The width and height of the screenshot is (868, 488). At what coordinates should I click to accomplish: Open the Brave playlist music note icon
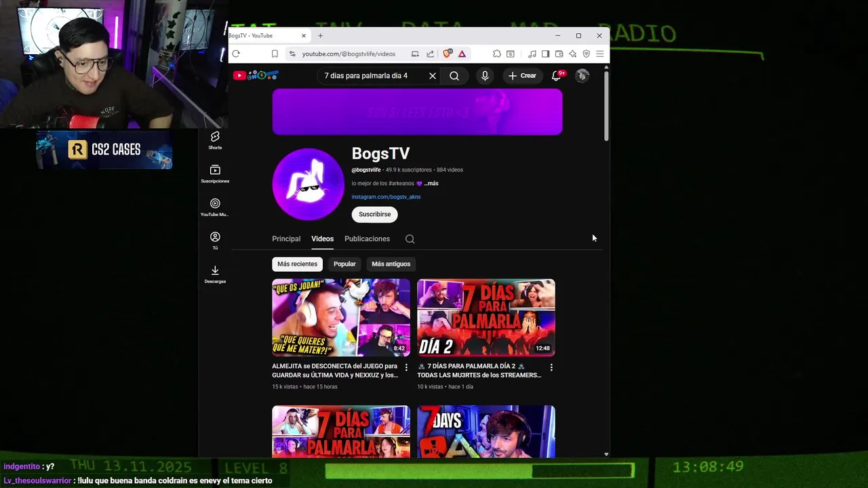[532, 54]
